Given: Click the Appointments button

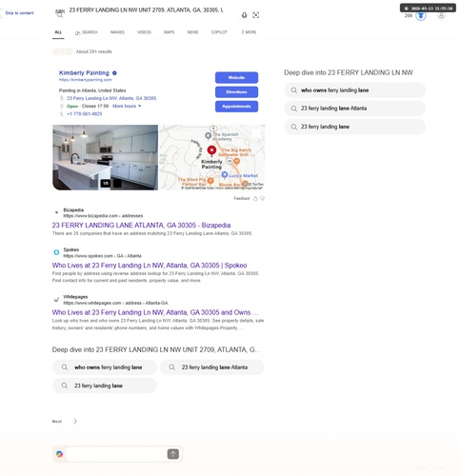Looking at the screenshot, I should (236, 107).
